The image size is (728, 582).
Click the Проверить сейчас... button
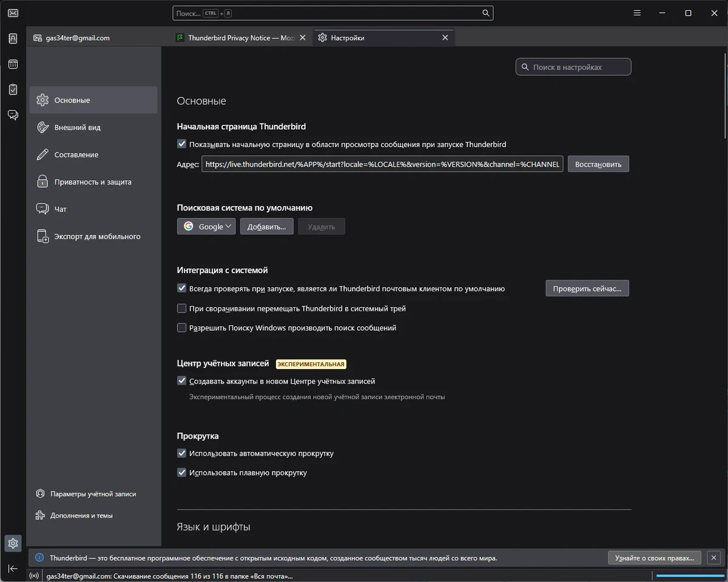click(587, 288)
